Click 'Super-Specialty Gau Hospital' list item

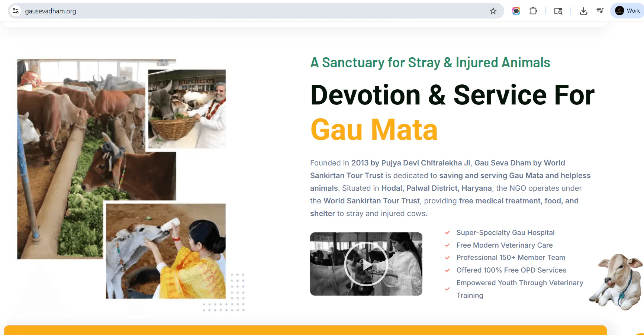[x=505, y=232]
